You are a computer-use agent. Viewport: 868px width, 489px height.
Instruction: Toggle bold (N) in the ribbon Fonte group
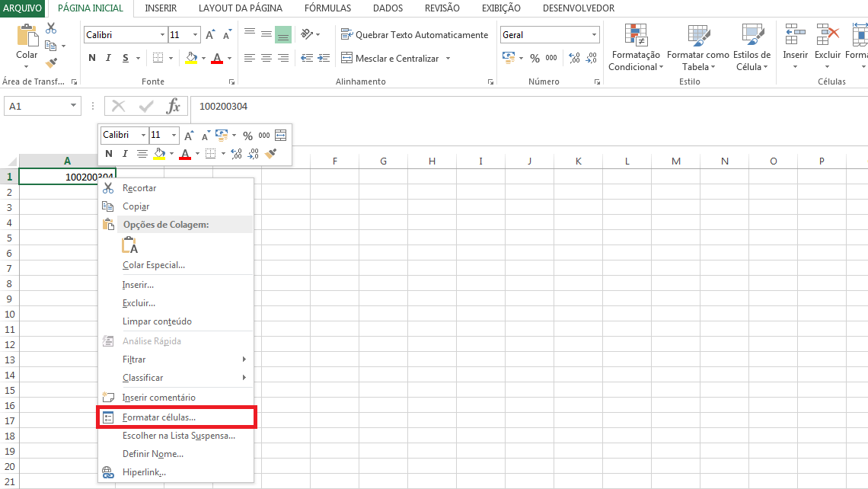pyautogui.click(x=92, y=58)
